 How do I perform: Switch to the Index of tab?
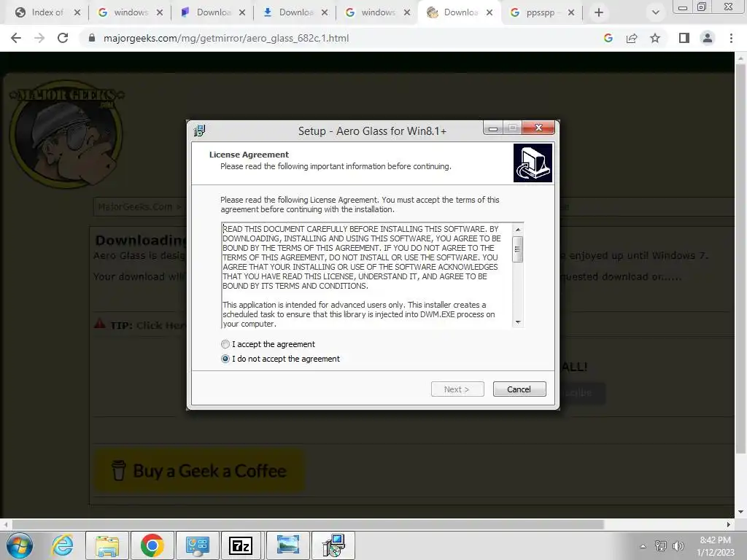(x=46, y=12)
